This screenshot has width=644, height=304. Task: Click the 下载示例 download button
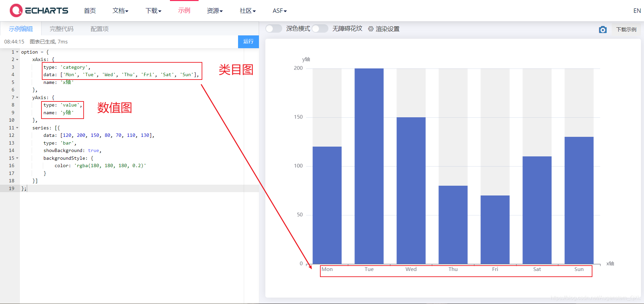click(626, 30)
